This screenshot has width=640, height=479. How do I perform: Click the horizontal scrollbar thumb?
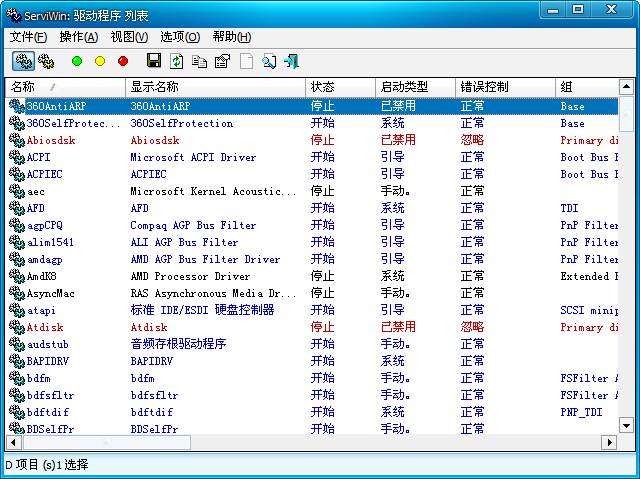[x=107, y=442]
